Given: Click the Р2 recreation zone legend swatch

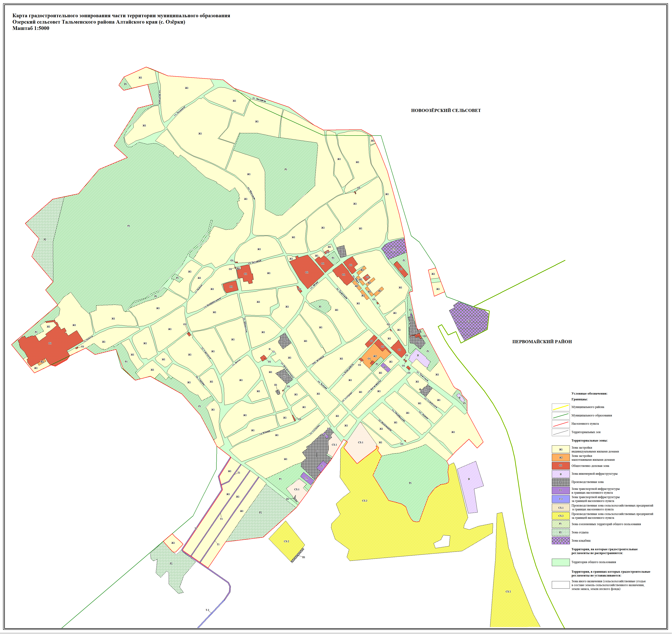Looking at the screenshot, I should pos(560,532).
